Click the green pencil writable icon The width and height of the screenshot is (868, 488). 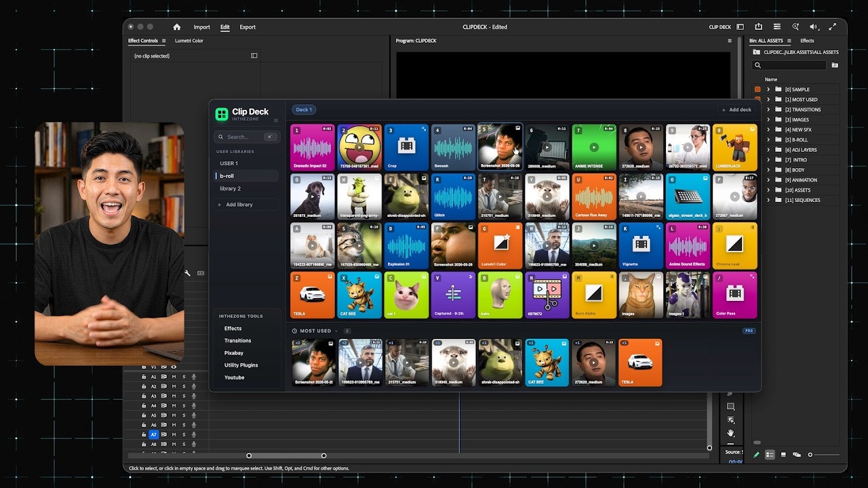757,455
